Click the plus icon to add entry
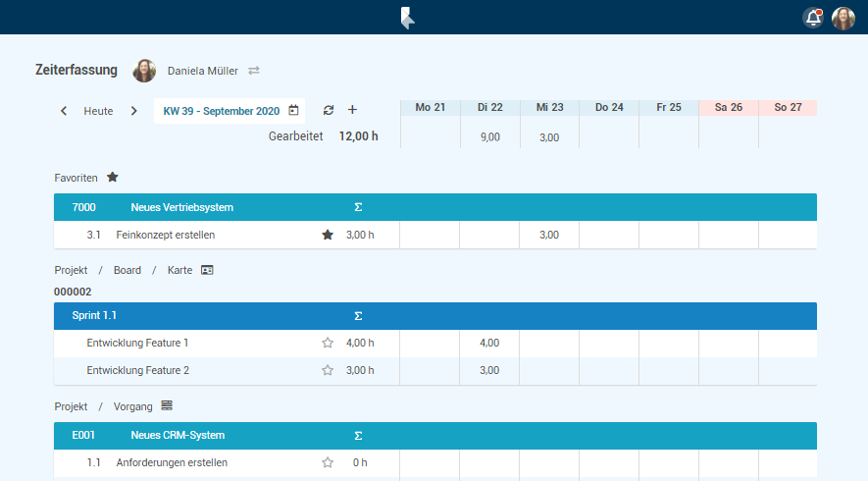Image resolution: width=868 pixels, height=481 pixels. point(352,110)
